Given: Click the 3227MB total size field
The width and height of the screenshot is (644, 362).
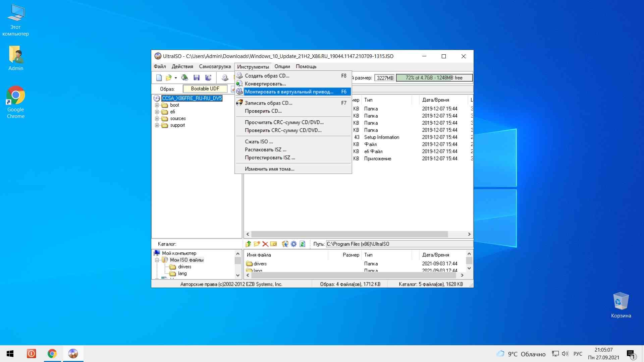Looking at the screenshot, I should point(384,78).
